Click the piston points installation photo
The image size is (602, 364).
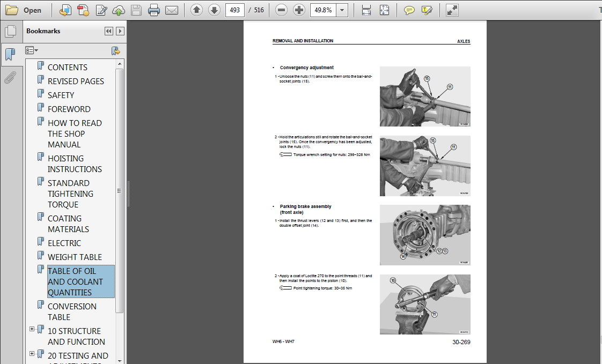click(425, 304)
